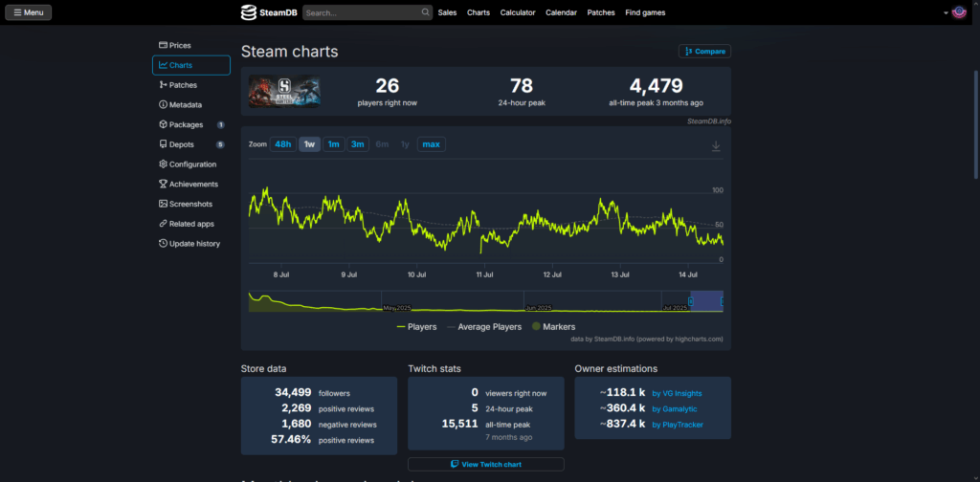Select Configuration in the sidebar
This screenshot has height=482, width=980.
tap(191, 164)
